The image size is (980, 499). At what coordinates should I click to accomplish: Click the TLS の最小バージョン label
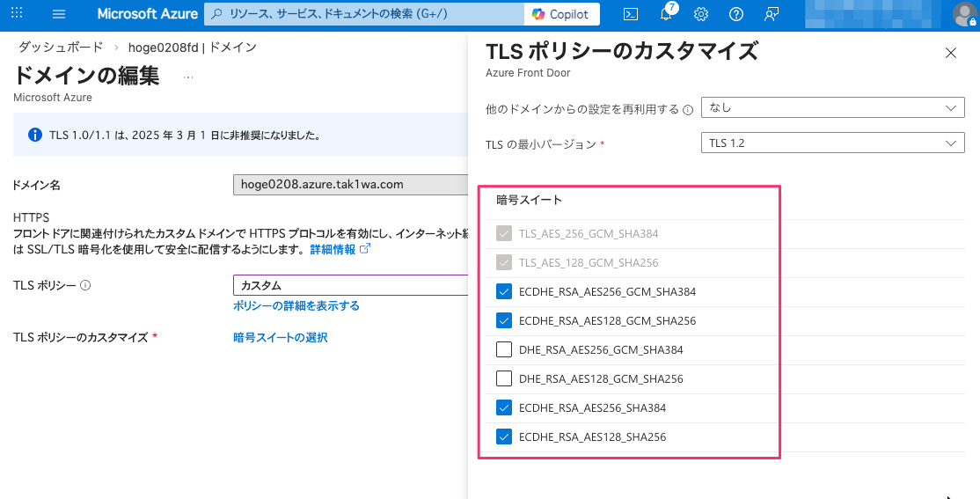click(541, 144)
